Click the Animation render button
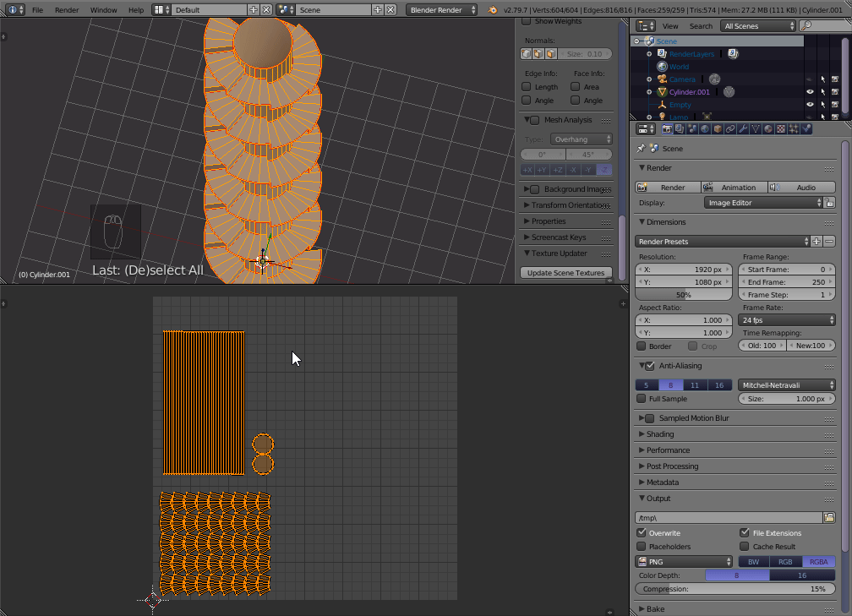Screen dimensions: 852x616 coord(734,188)
